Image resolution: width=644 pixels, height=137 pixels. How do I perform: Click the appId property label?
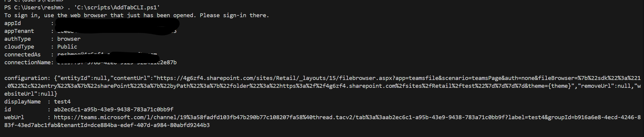tap(13, 23)
